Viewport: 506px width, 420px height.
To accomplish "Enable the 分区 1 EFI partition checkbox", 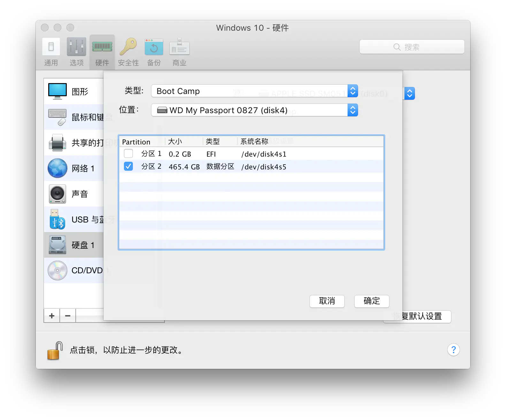I will [128, 154].
